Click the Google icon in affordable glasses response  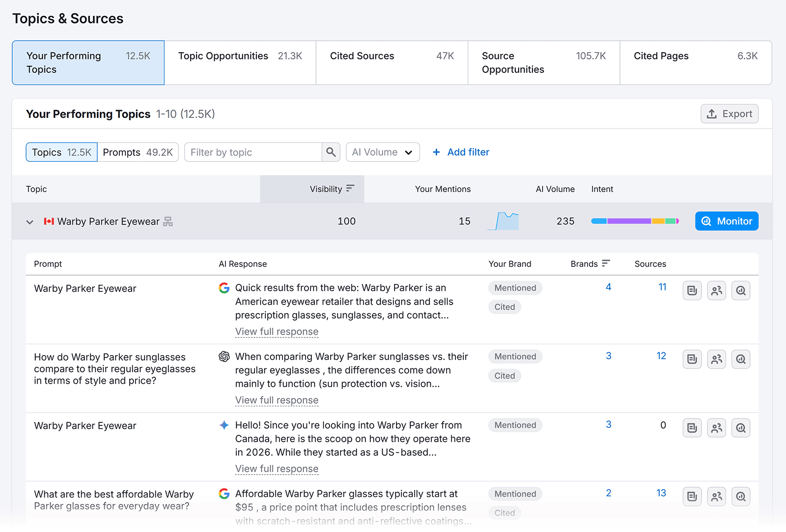tap(224, 494)
